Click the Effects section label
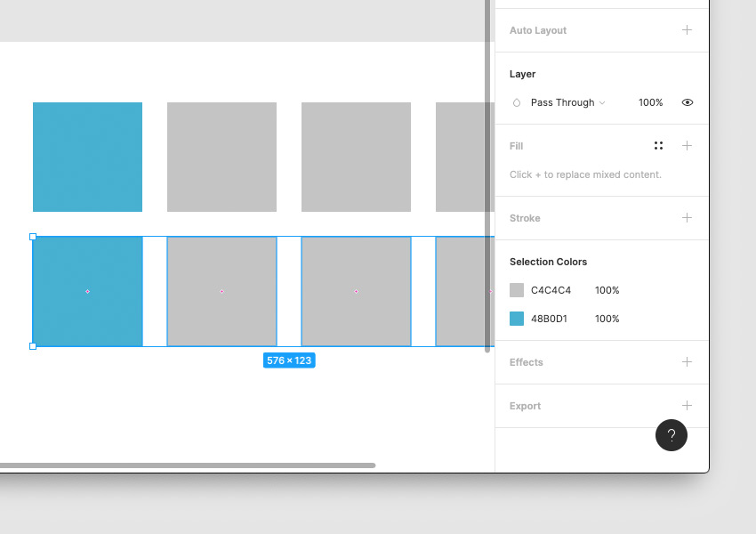756x534 pixels. pos(526,362)
